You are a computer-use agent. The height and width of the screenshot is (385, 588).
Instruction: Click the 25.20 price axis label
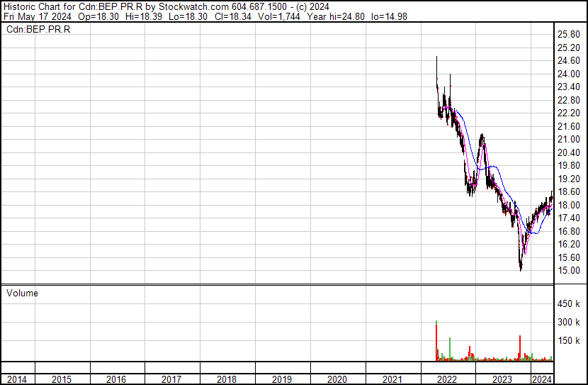coord(569,48)
